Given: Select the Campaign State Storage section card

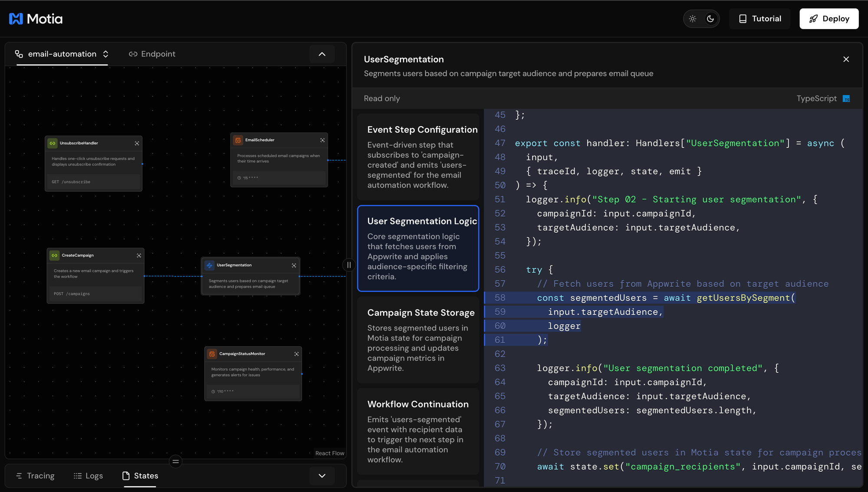Looking at the screenshot, I should tap(418, 340).
